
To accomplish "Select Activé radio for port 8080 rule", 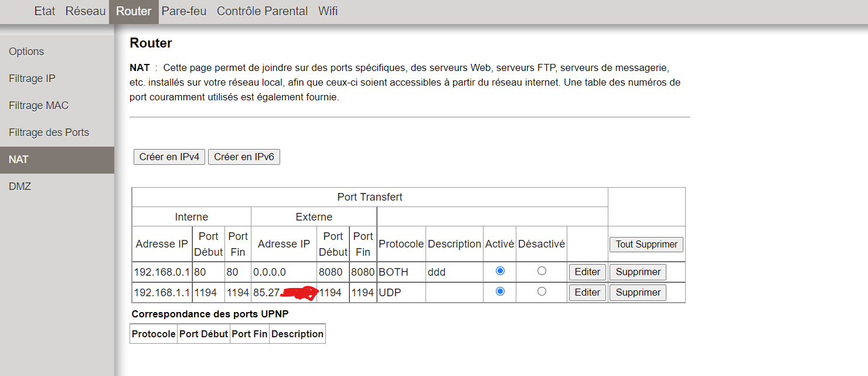I will pyautogui.click(x=500, y=271).
